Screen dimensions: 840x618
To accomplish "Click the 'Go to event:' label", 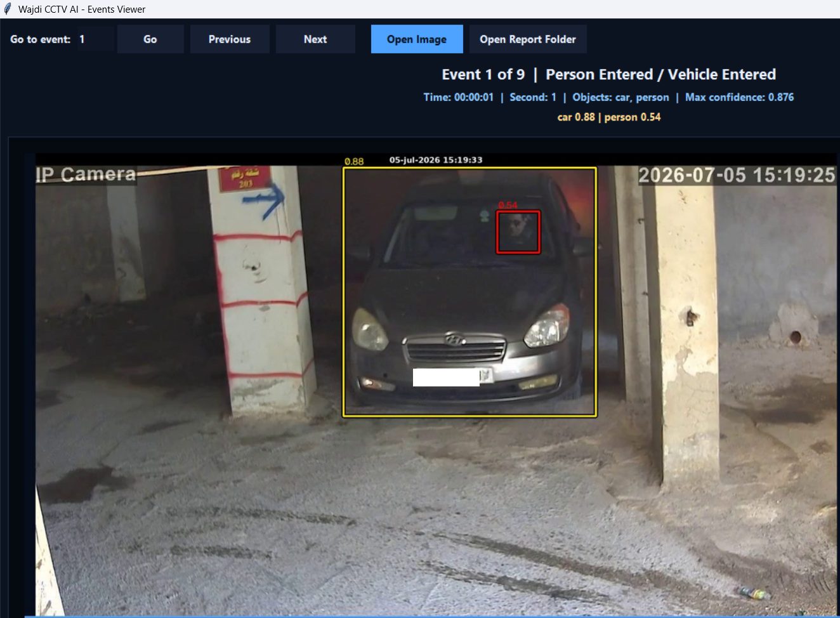I will [40, 39].
